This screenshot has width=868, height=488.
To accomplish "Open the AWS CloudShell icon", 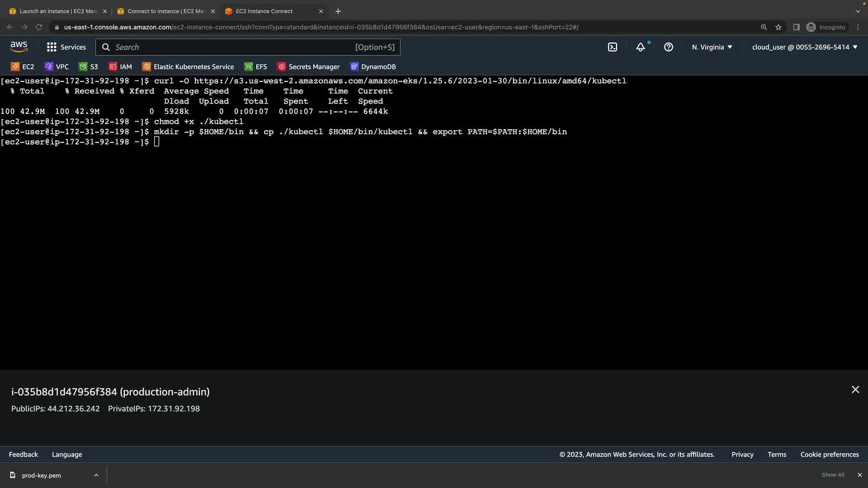I will 612,47.
